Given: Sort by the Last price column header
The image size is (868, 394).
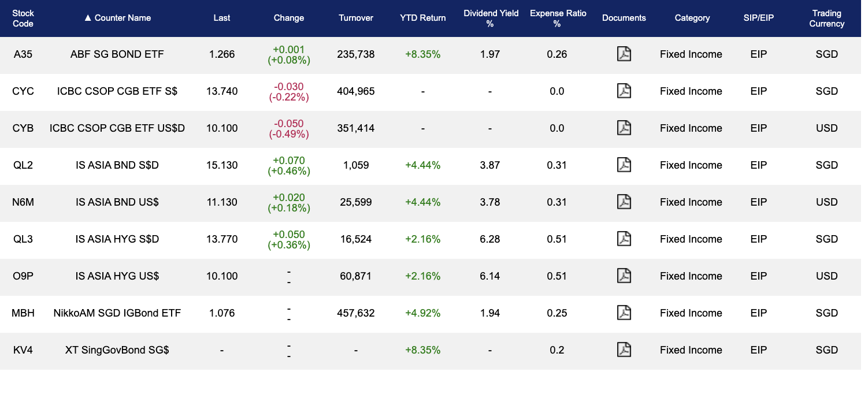Looking at the screenshot, I should [x=221, y=18].
